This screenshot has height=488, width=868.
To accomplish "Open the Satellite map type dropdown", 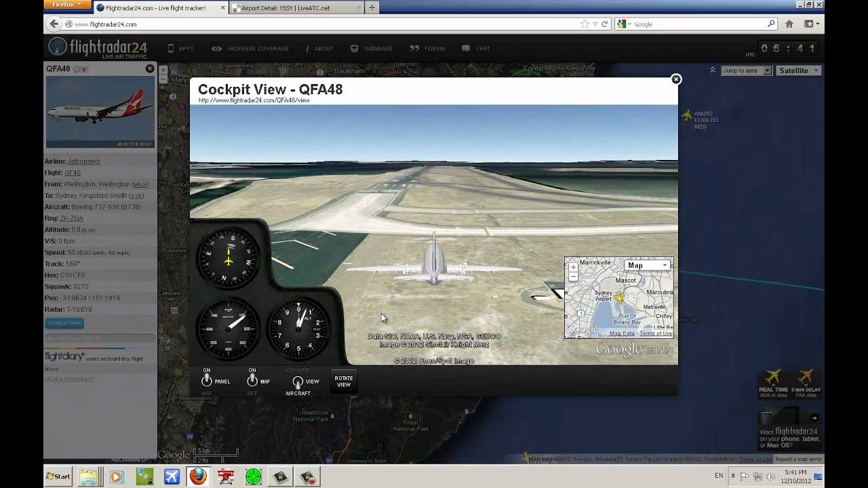I will 799,70.
